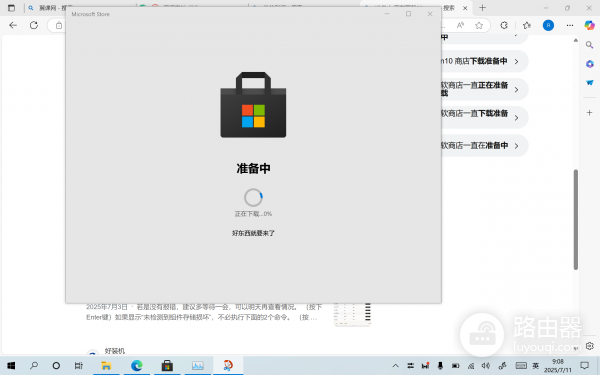View site info lock icon
This screenshot has height=375, width=600.
pos(59,26)
